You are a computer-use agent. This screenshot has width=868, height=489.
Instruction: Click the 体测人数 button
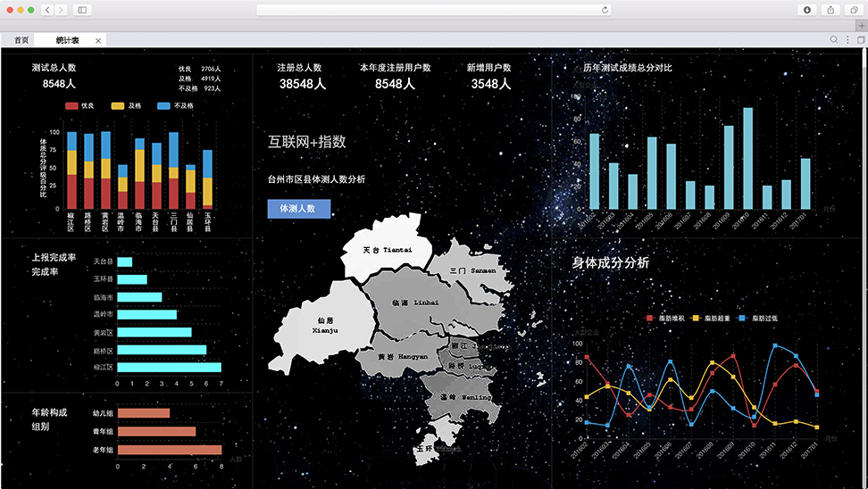298,209
